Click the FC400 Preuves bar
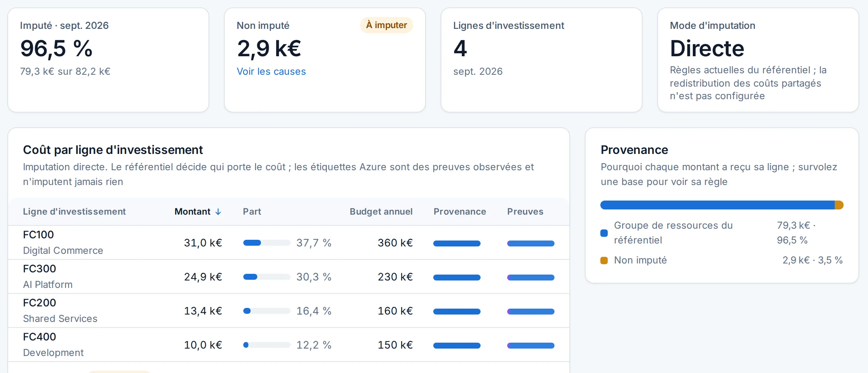The width and height of the screenshot is (868, 373). [x=531, y=345]
